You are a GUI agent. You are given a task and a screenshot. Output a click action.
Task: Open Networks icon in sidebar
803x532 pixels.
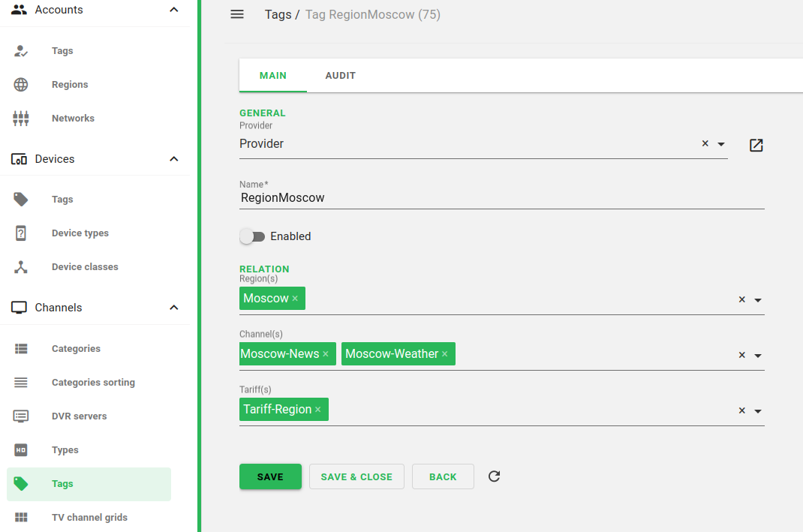point(21,119)
